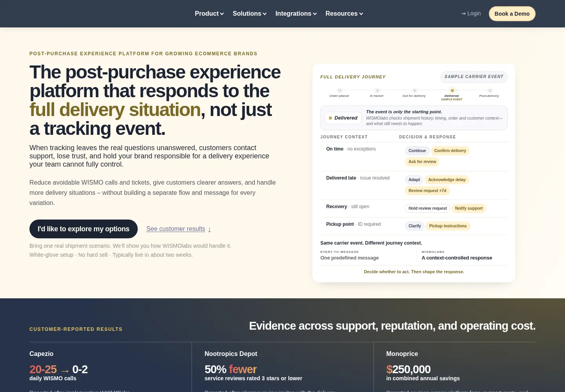Select the In transit journey step dot

377,91
